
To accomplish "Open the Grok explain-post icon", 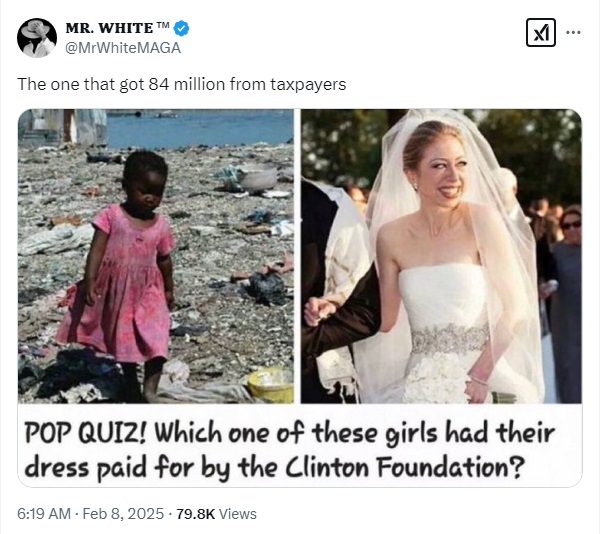I will click(540, 33).
